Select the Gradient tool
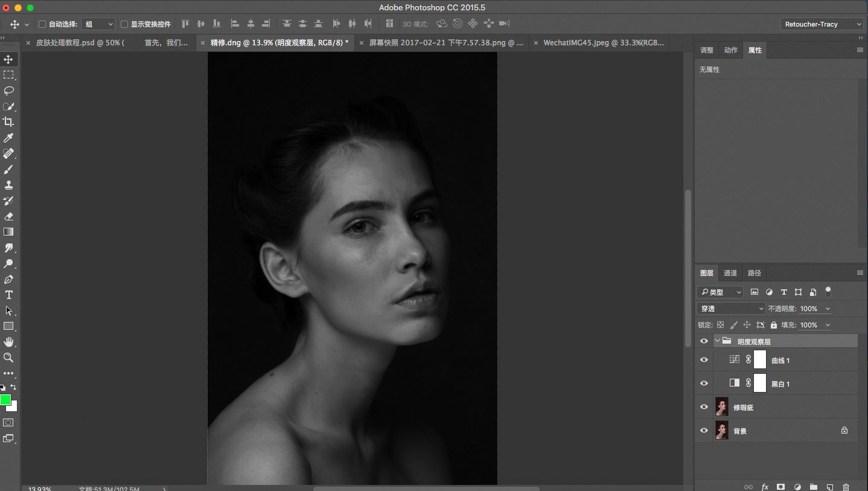Screen dimensions: 868x491 (x=8, y=232)
